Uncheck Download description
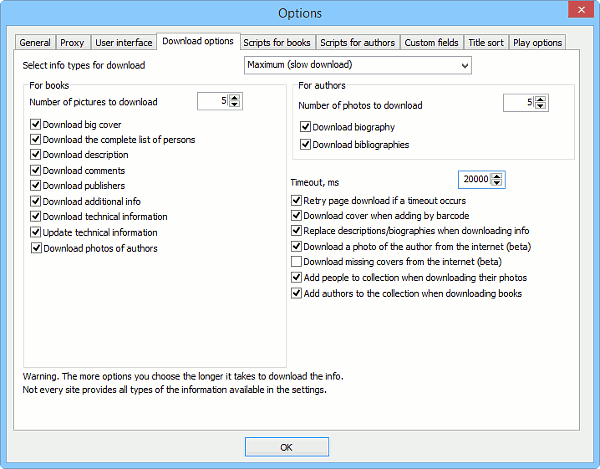This screenshot has width=600, height=469. pos(36,155)
